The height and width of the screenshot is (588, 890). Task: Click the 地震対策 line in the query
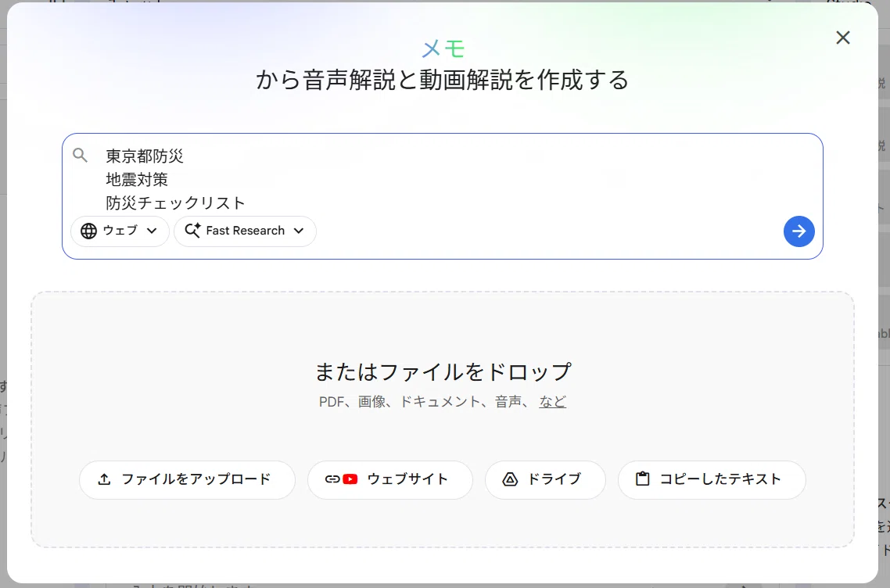click(x=137, y=179)
